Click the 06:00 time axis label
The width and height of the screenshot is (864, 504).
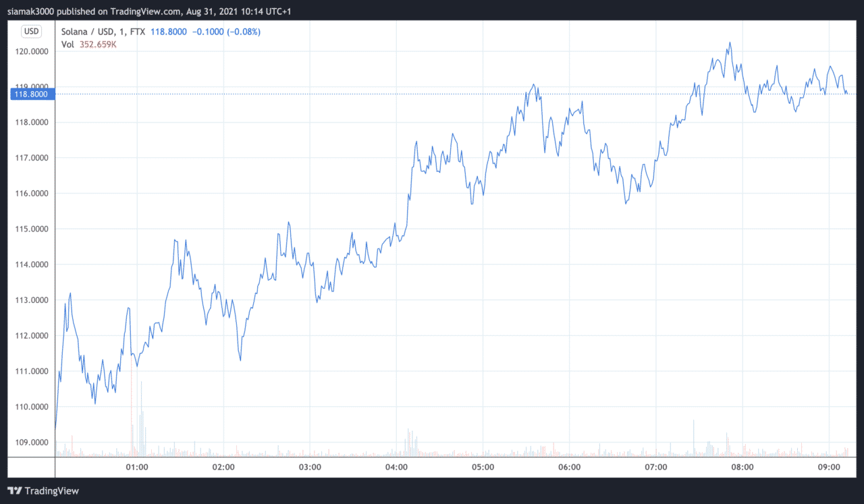[570, 467]
